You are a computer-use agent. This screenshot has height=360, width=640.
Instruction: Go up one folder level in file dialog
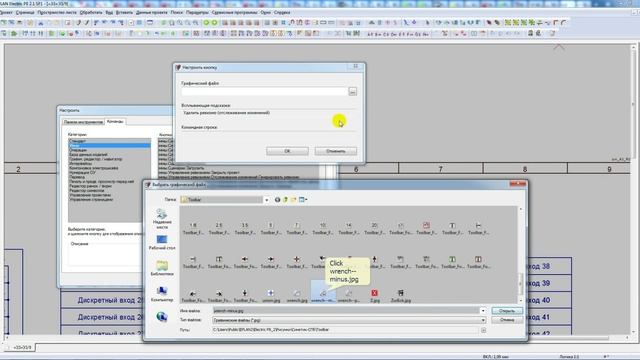point(285,200)
